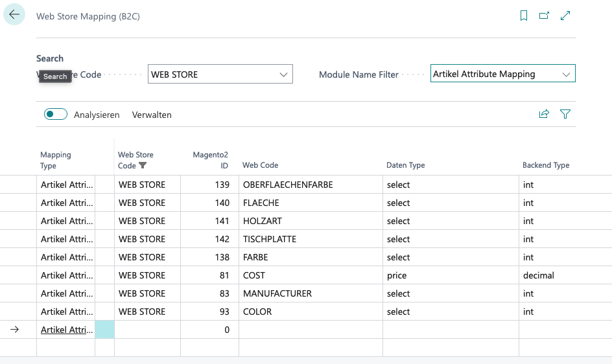Click Magento2 ID 93 cell
The height and width of the screenshot is (364, 612).
[x=209, y=312]
